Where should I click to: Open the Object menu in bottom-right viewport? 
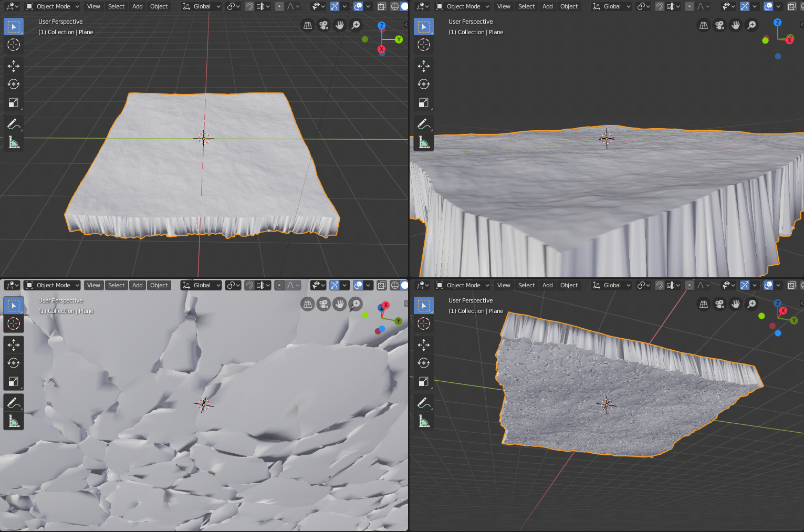click(x=569, y=285)
